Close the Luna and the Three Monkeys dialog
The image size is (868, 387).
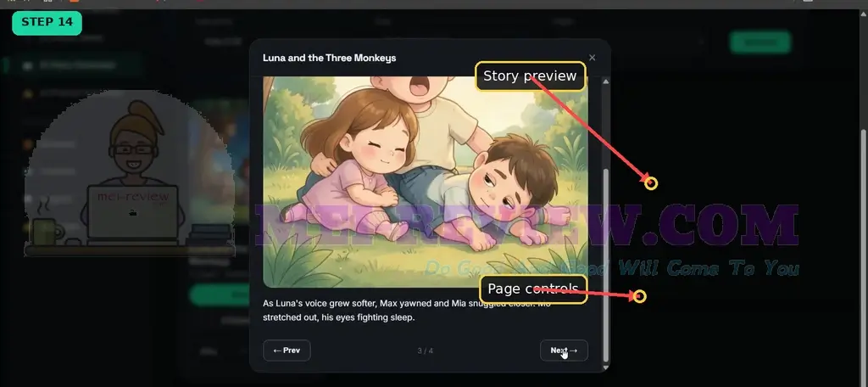[592, 58]
